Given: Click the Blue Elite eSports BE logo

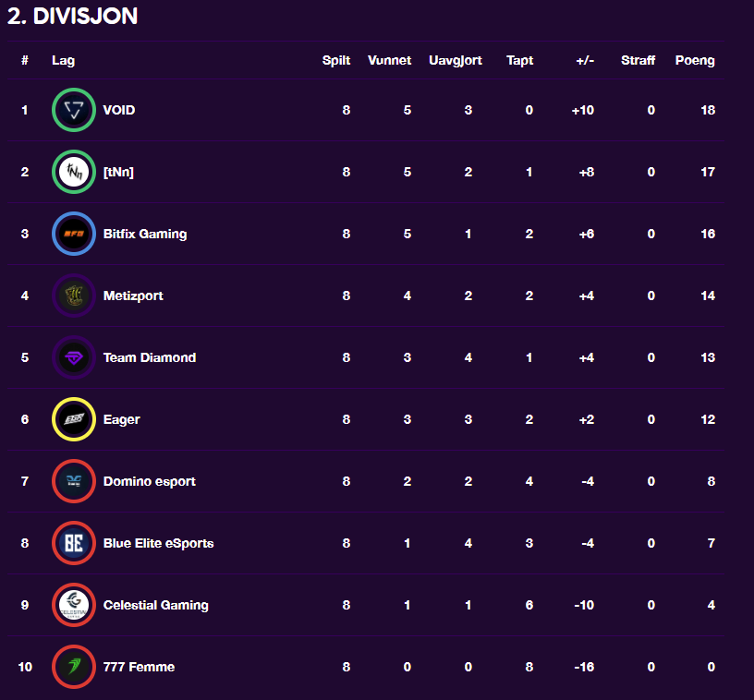Looking at the screenshot, I should click(74, 543).
